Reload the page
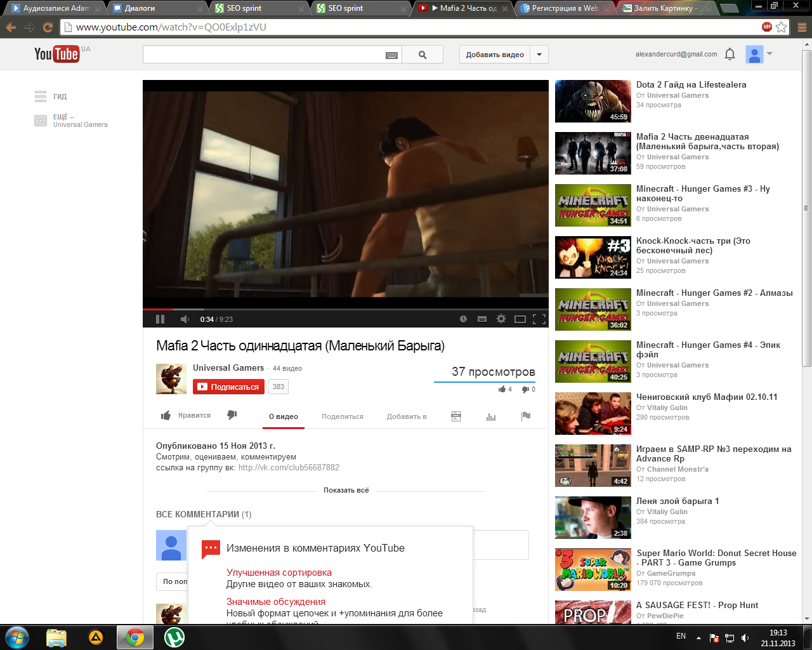Viewport: 812px width, 650px height. [48, 27]
